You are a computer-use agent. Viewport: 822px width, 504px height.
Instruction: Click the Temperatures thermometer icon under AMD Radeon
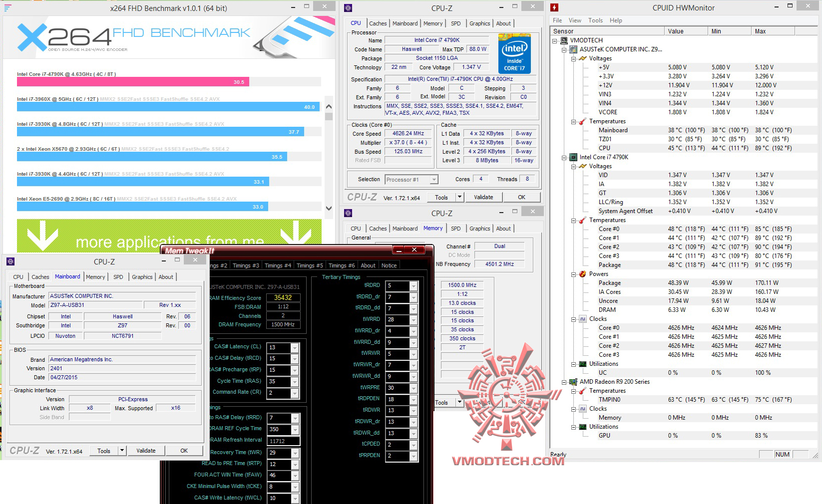coord(583,391)
